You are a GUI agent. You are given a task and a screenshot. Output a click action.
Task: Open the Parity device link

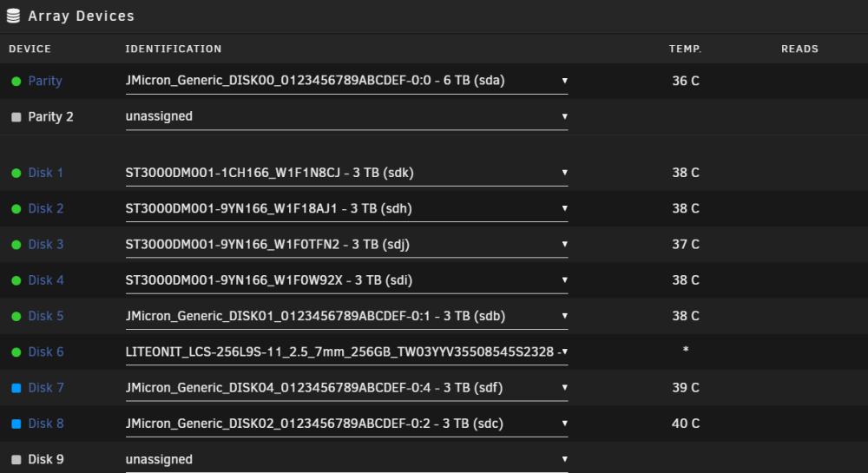[45, 81]
